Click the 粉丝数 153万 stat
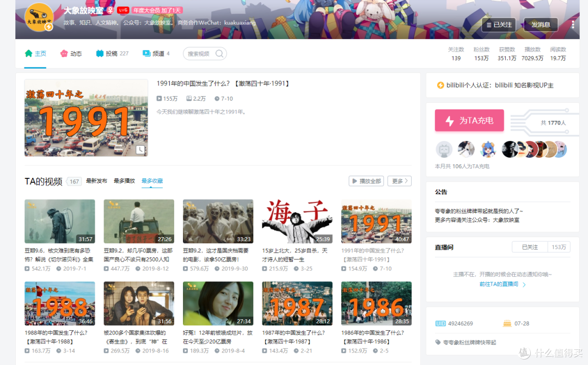Viewport: 588px width, 365px height. tap(481, 54)
